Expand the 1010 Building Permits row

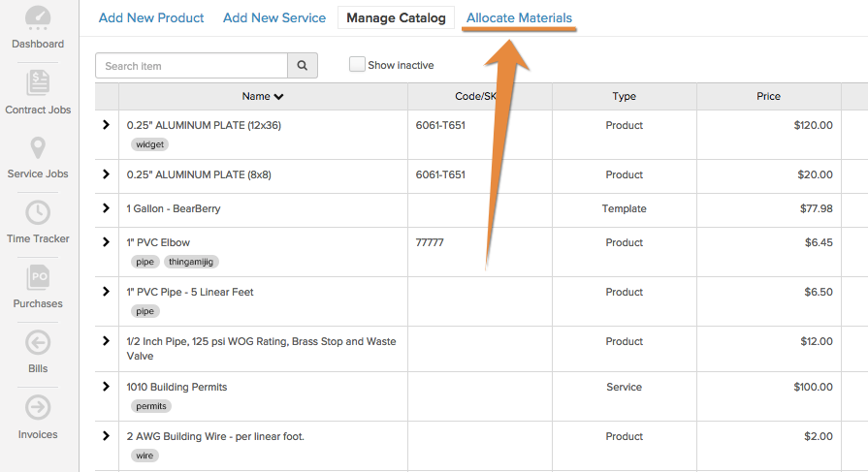107,387
